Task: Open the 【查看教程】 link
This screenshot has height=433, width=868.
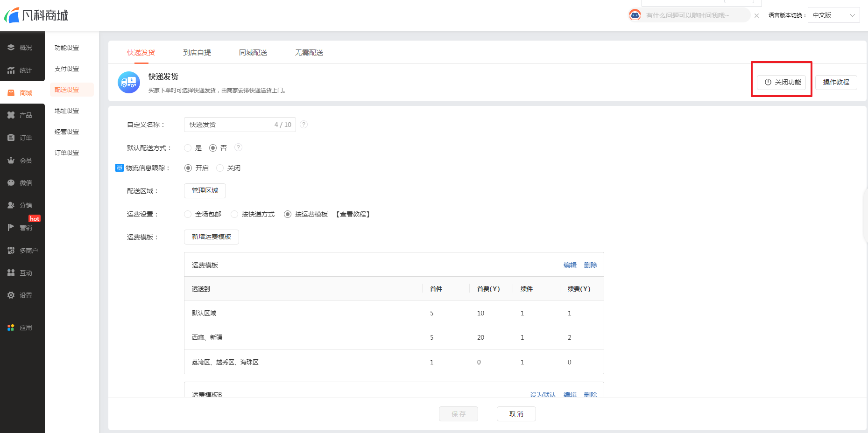Action: [x=353, y=214]
